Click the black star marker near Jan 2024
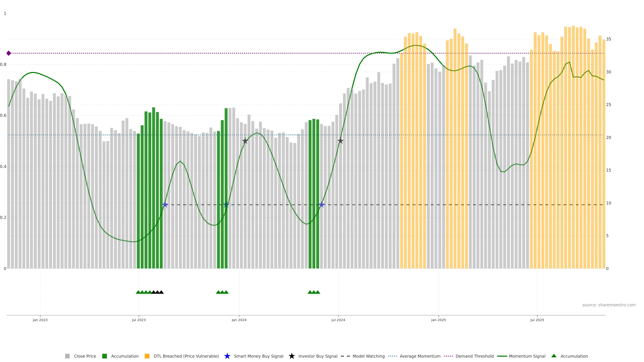 tap(245, 141)
